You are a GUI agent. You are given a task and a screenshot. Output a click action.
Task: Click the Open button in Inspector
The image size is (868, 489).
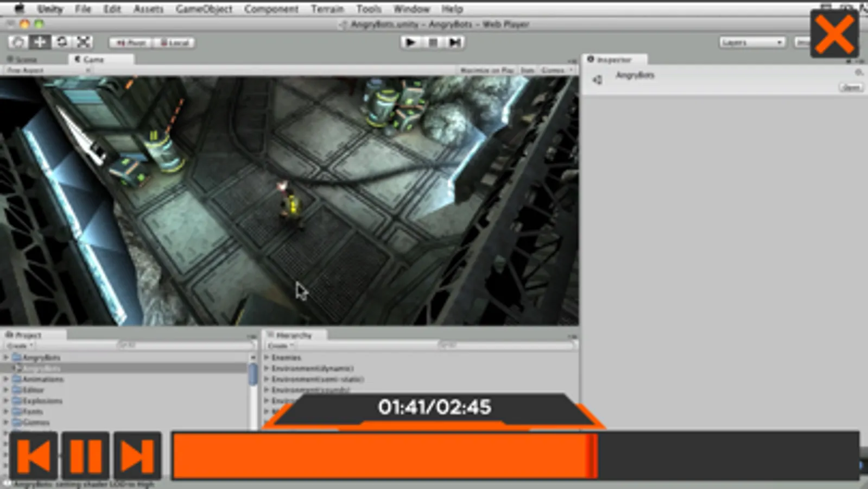click(851, 87)
